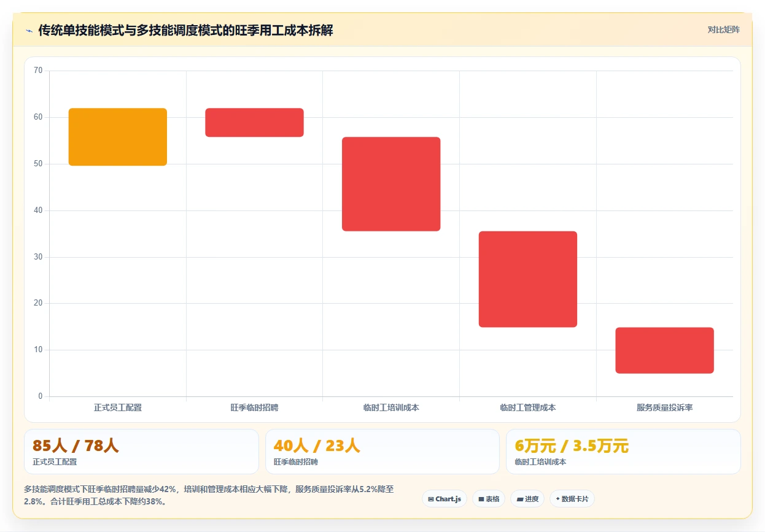Click the orange 正式员工配置 bar
This screenshot has height=532, width=765.
(118, 137)
